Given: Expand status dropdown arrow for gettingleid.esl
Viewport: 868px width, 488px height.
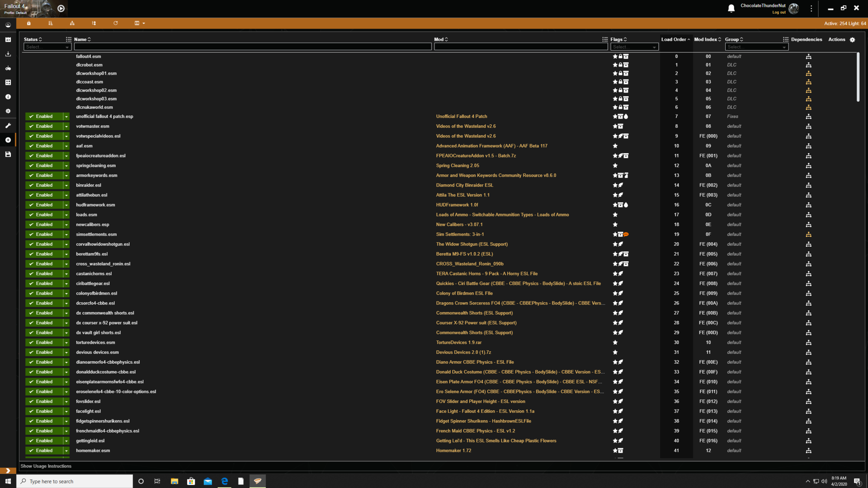Looking at the screenshot, I should click(x=66, y=441).
